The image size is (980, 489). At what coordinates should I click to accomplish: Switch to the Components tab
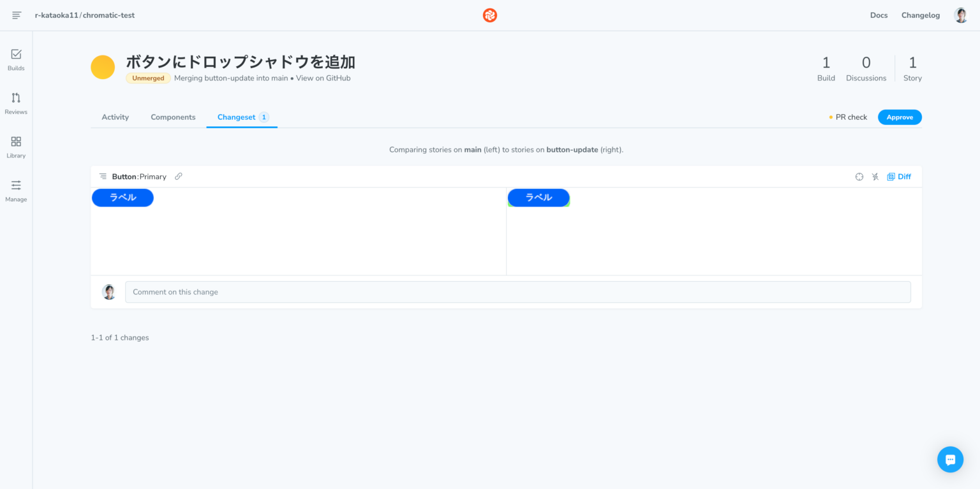point(173,117)
